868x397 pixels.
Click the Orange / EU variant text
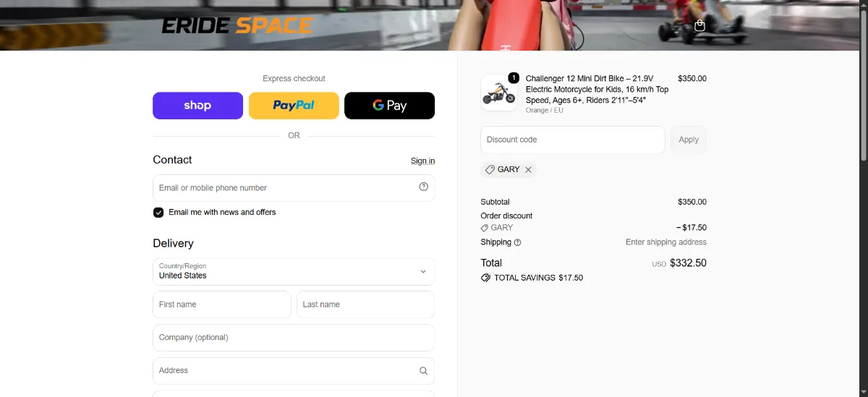[x=545, y=111]
